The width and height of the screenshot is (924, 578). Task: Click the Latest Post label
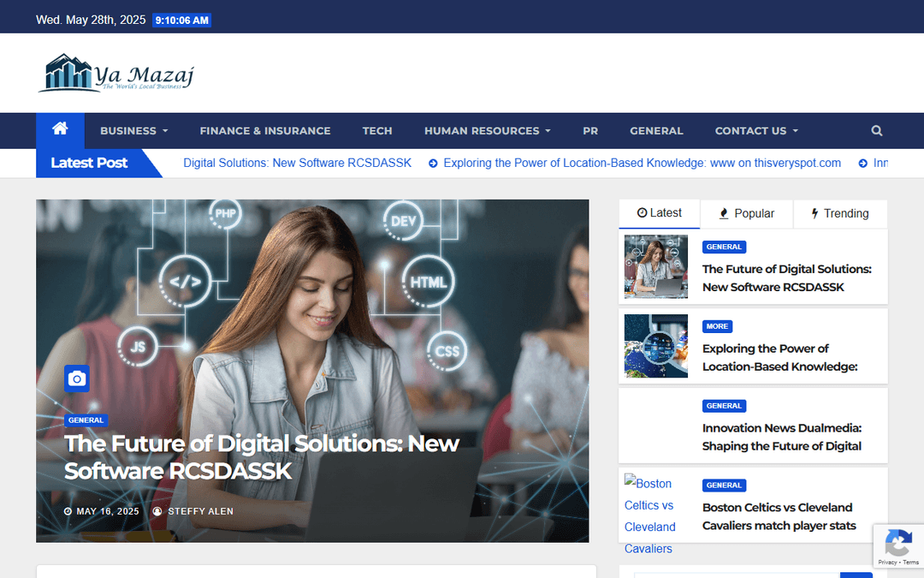(x=89, y=163)
